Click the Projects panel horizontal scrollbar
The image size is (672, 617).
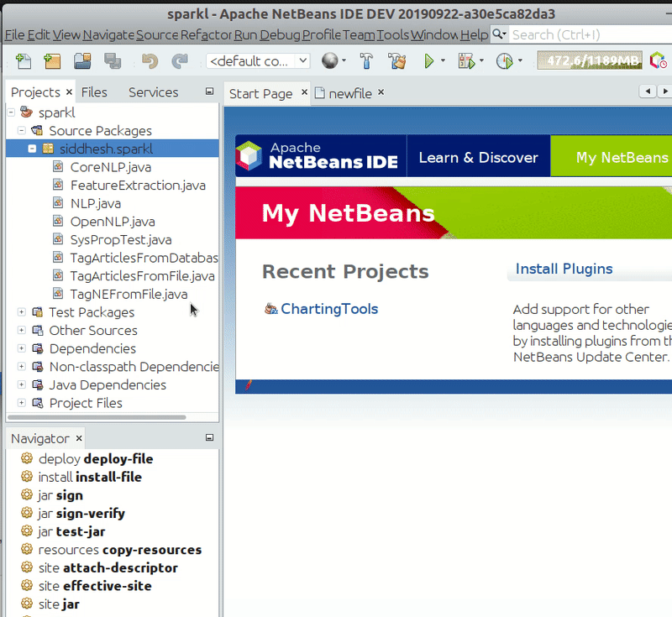pos(97,417)
